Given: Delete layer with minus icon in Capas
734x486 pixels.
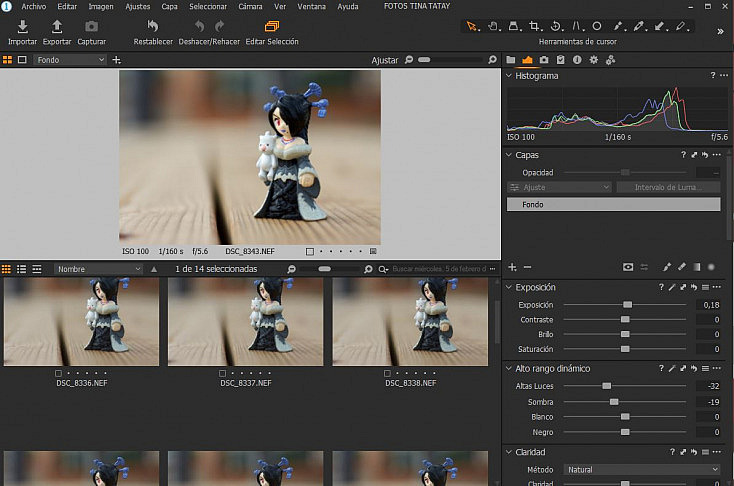Looking at the screenshot, I should (x=528, y=267).
